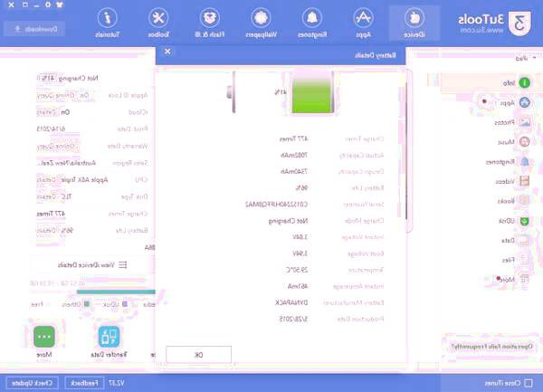Click Details next to TLC disk type
This screenshot has width=543, height=392.
click(x=47, y=196)
